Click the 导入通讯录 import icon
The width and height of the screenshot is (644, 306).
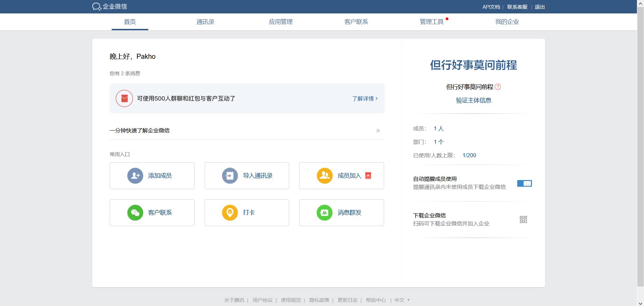pyautogui.click(x=230, y=176)
